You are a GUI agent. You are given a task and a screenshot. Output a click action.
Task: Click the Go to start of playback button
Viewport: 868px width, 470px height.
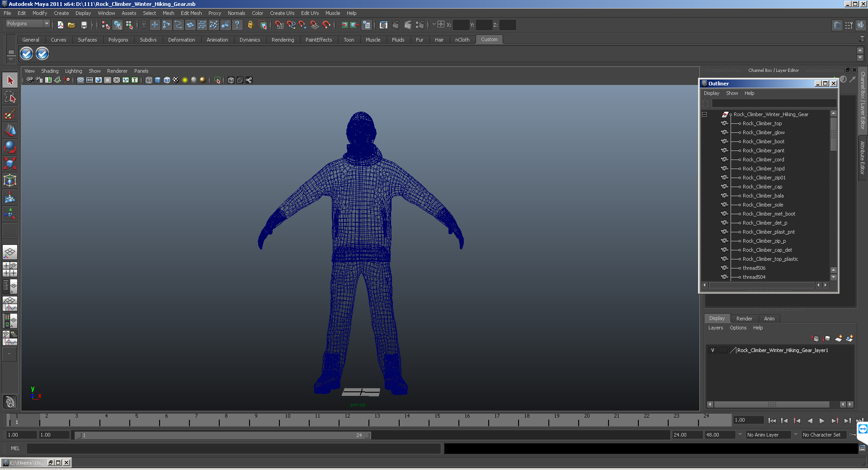click(x=772, y=421)
